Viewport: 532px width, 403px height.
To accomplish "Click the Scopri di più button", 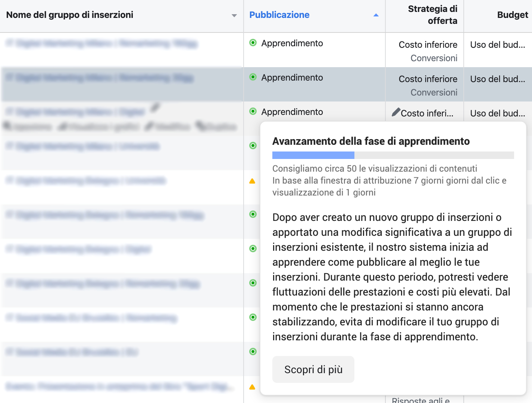I will tap(313, 369).
